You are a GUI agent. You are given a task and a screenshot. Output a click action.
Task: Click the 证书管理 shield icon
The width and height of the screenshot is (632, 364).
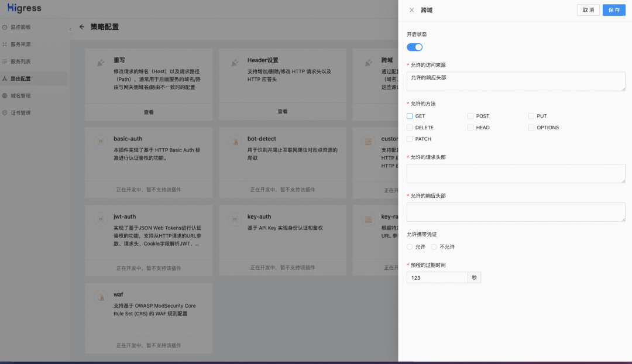[x=5, y=112]
